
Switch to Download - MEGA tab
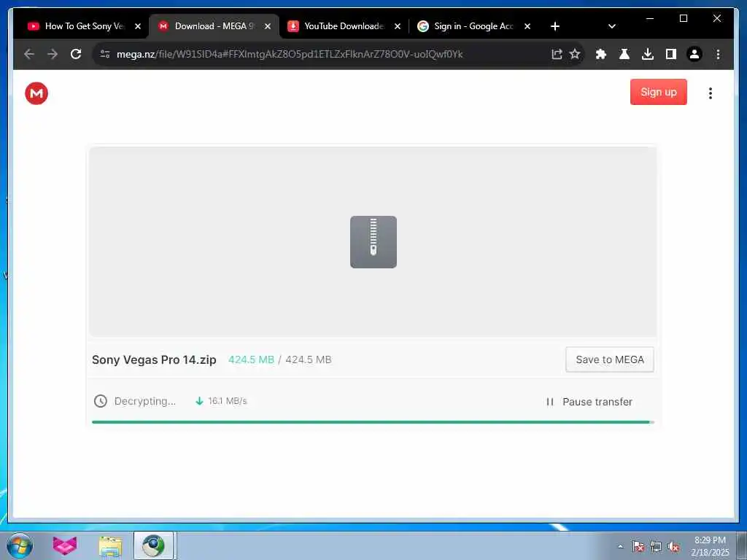[214, 26]
